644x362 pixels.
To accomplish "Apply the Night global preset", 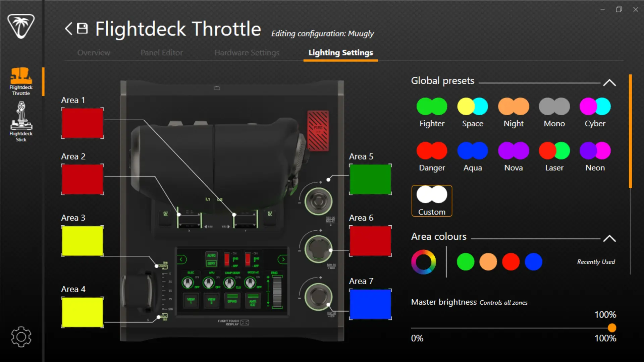I will (513, 106).
